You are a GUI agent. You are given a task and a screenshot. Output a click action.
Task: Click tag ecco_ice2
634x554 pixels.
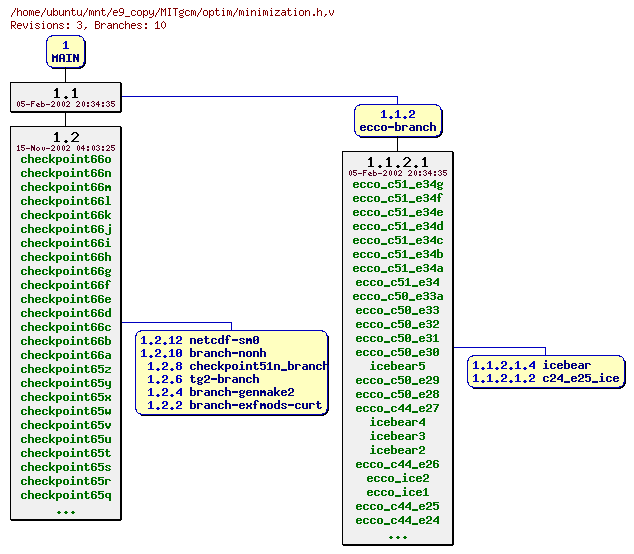click(x=398, y=478)
